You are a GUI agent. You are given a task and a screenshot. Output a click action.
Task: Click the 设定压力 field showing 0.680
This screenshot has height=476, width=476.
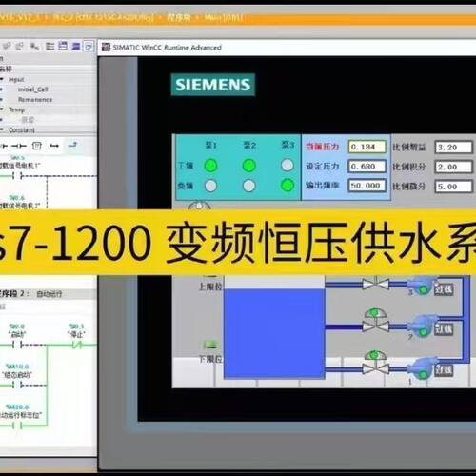point(367,167)
